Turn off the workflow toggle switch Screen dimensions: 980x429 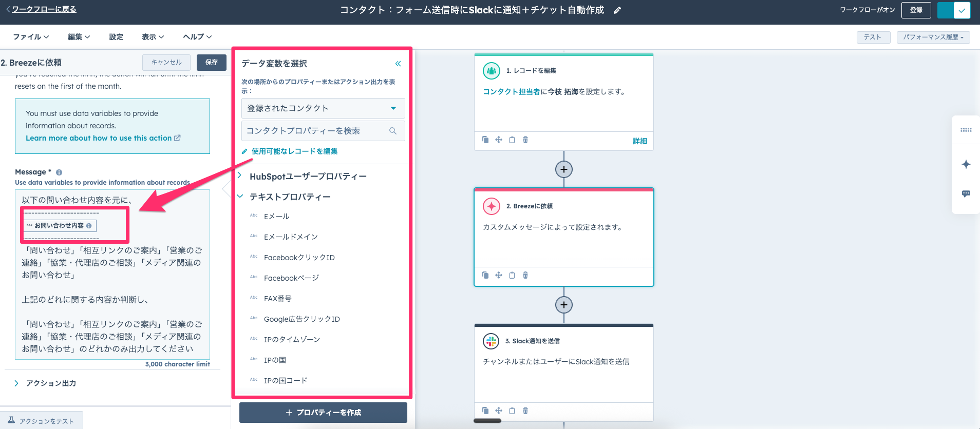click(954, 10)
